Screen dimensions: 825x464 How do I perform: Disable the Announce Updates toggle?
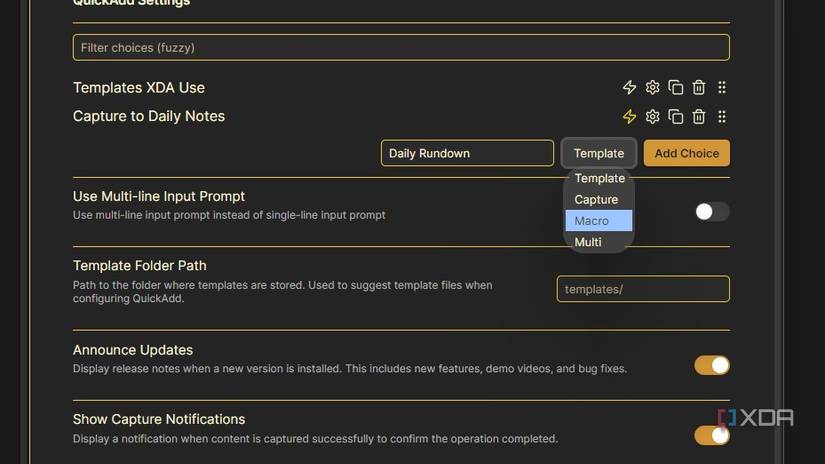click(712, 365)
